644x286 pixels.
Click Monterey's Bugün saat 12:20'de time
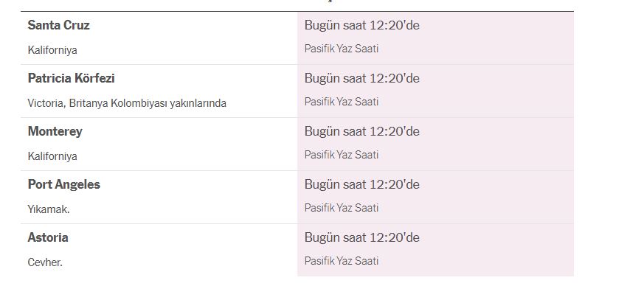[x=362, y=131]
